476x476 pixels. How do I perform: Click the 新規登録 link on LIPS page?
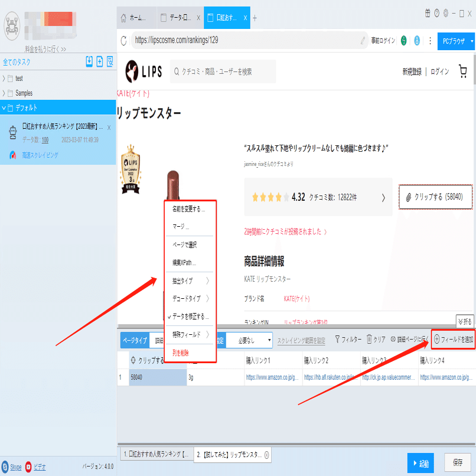[412, 71]
